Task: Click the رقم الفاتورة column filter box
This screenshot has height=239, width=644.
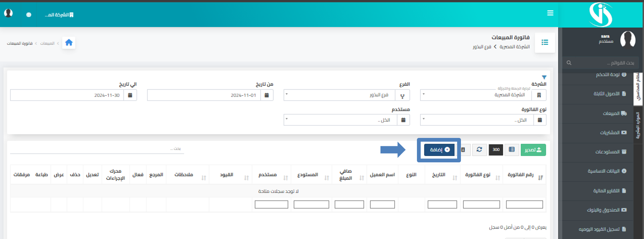Action: pyautogui.click(x=524, y=204)
